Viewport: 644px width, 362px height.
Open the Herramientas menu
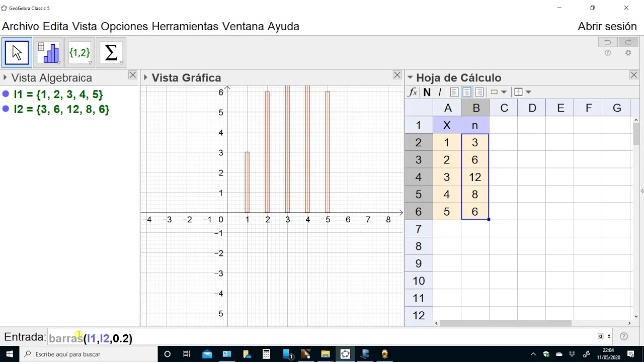tap(185, 27)
